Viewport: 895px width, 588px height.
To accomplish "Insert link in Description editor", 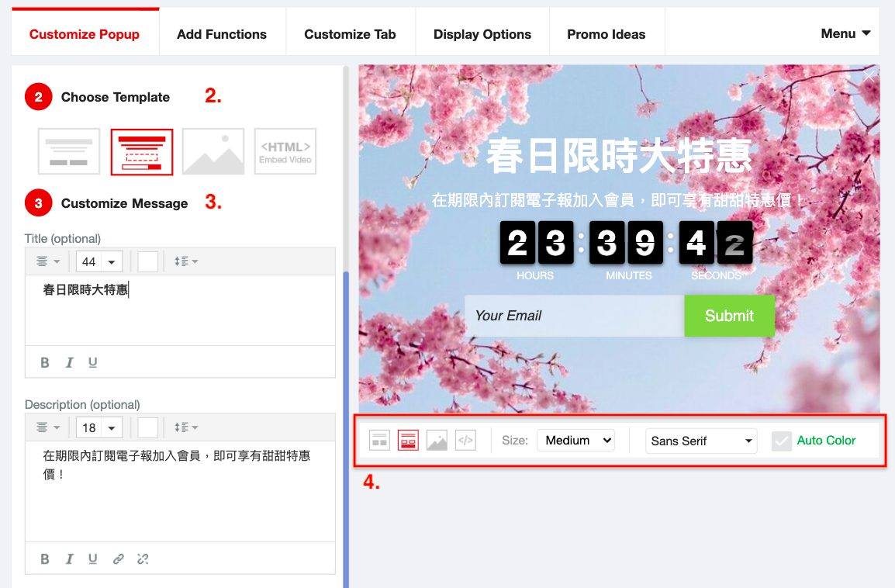I will point(118,559).
